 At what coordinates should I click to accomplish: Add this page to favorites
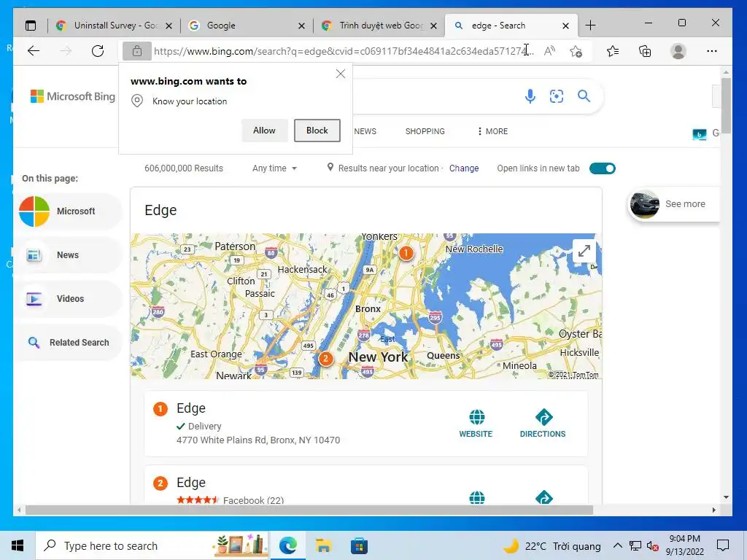[x=576, y=51]
